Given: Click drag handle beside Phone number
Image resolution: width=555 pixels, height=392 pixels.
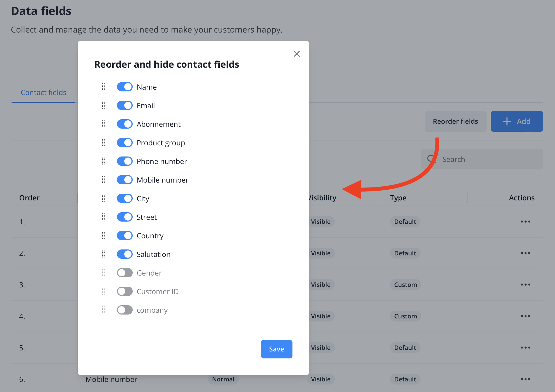Looking at the screenshot, I should pos(104,161).
